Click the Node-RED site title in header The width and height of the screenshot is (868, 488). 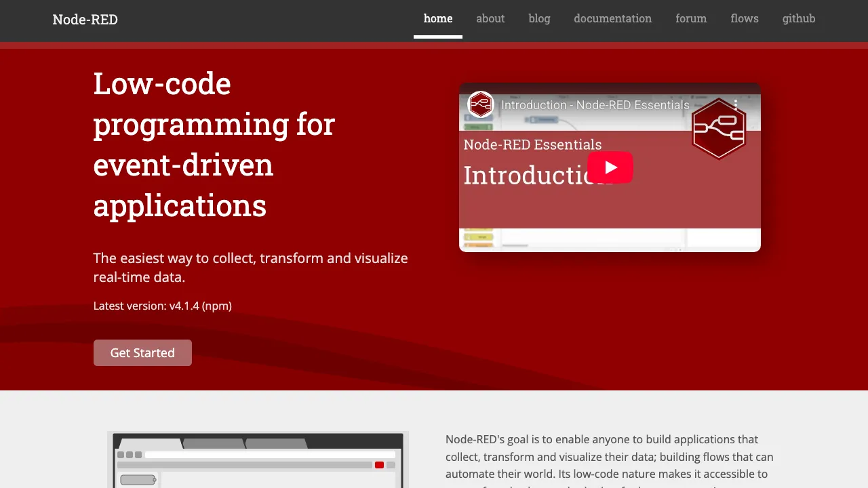click(x=85, y=19)
